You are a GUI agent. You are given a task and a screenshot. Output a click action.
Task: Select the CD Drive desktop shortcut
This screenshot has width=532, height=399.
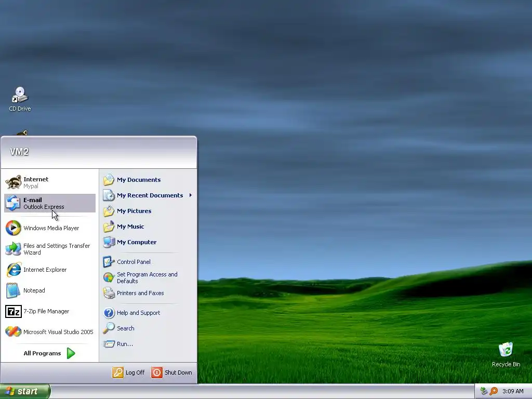pyautogui.click(x=20, y=99)
